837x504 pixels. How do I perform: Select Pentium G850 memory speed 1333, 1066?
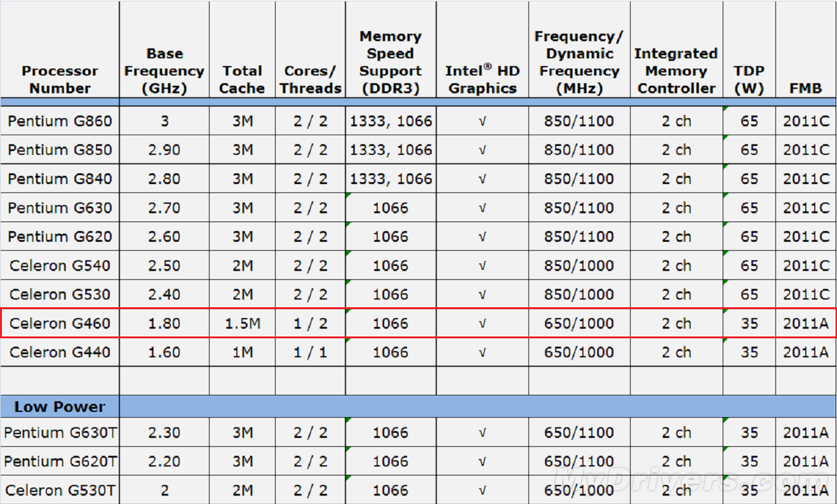[x=391, y=150]
